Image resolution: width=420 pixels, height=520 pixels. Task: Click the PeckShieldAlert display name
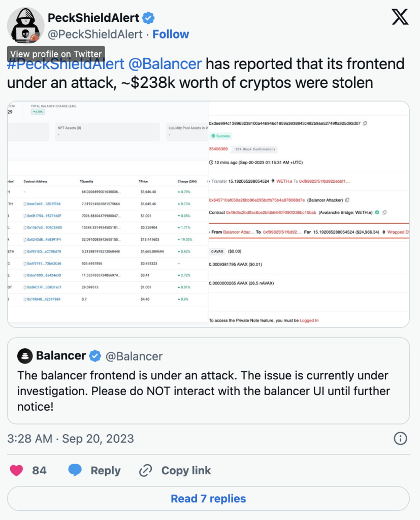[93, 18]
